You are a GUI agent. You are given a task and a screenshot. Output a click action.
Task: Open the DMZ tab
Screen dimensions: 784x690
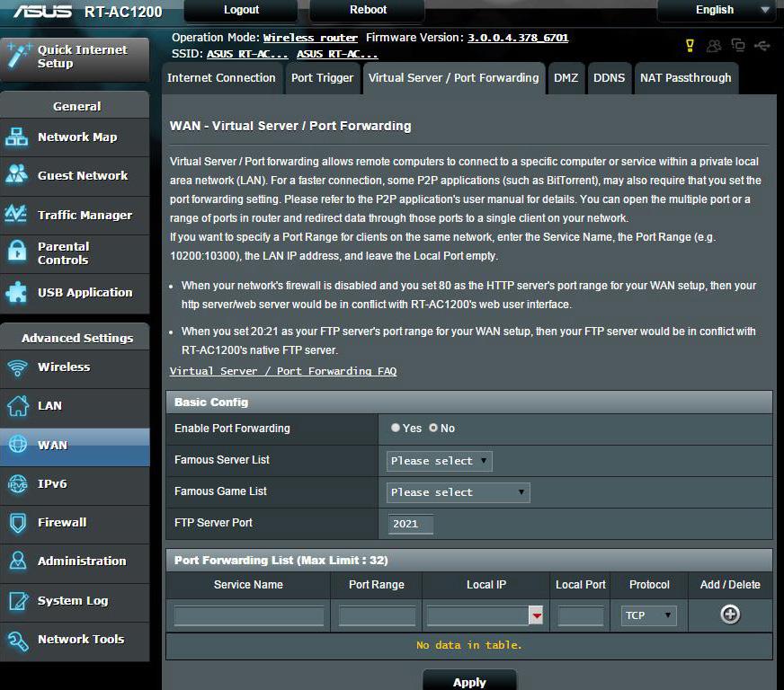566,78
